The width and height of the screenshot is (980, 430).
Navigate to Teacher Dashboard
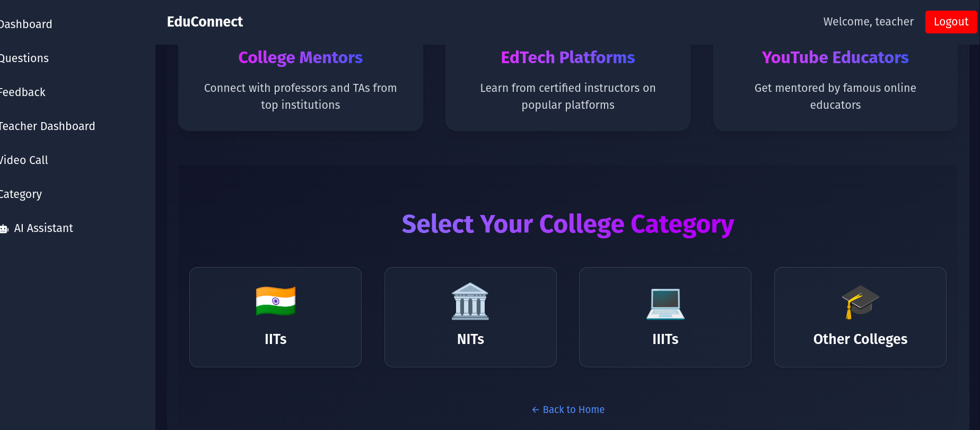tap(47, 126)
